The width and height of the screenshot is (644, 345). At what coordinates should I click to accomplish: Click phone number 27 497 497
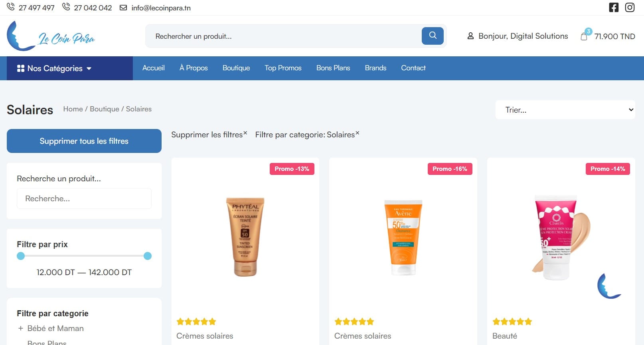click(37, 8)
